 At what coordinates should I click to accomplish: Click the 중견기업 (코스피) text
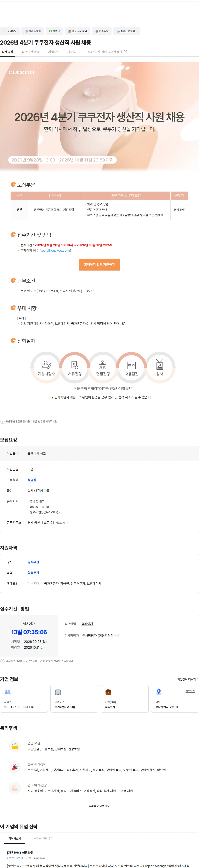[x=65, y=707]
